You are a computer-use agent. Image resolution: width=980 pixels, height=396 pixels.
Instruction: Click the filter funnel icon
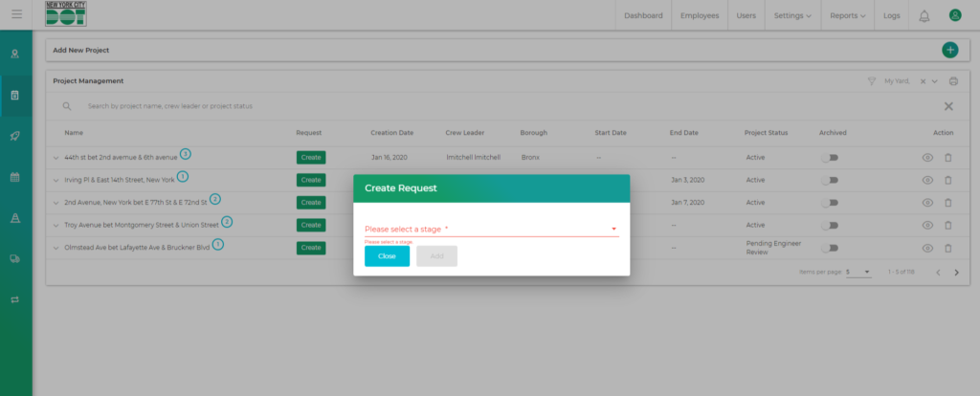(871, 82)
